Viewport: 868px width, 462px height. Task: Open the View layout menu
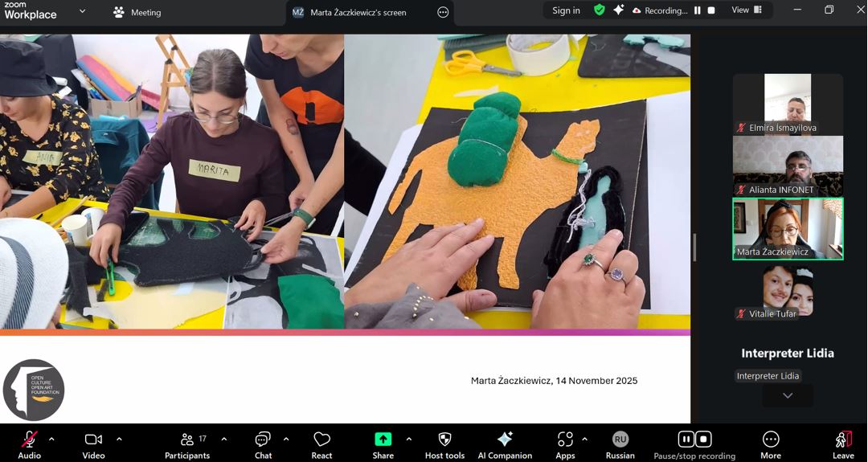746,10
